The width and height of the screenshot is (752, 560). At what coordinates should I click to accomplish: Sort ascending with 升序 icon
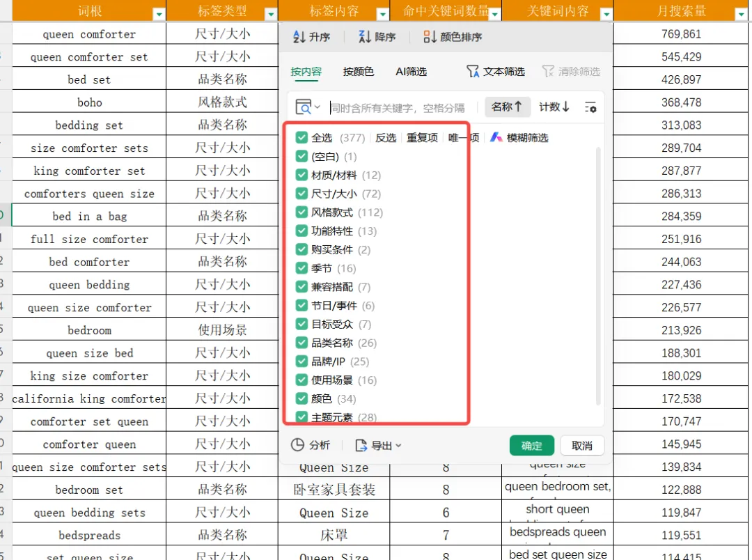pos(299,37)
